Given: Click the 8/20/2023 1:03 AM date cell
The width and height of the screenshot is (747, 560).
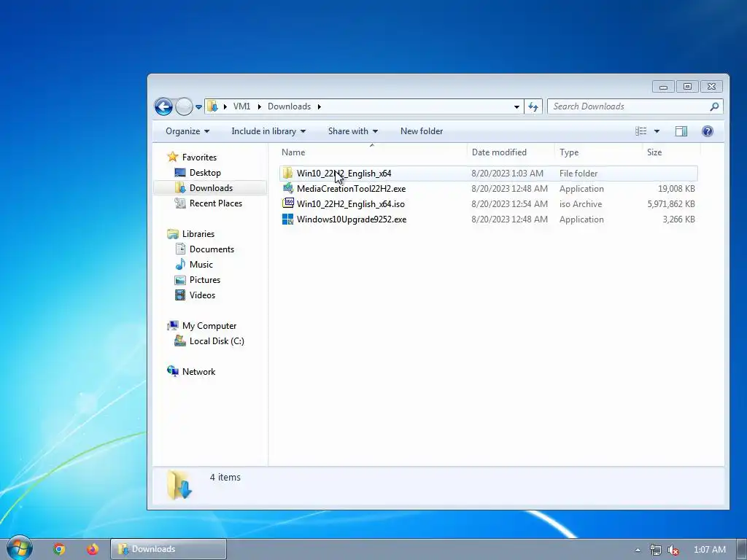Looking at the screenshot, I should 508,174.
